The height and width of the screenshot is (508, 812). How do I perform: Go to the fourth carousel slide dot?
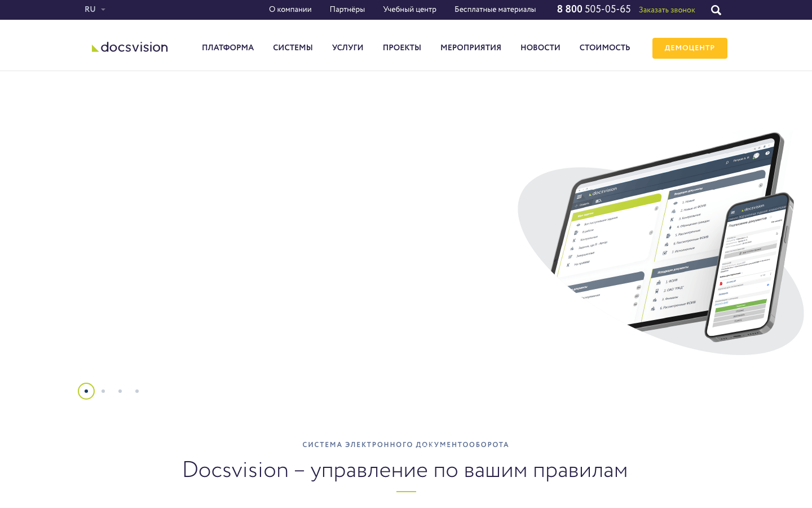click(x=137, y=391)
